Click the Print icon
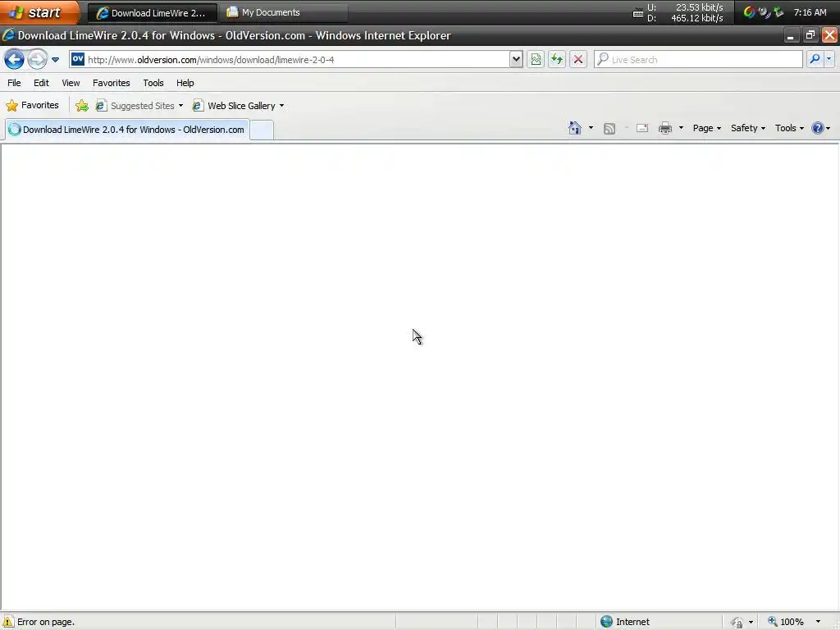 pyautogui.click(x=665, y=128)
